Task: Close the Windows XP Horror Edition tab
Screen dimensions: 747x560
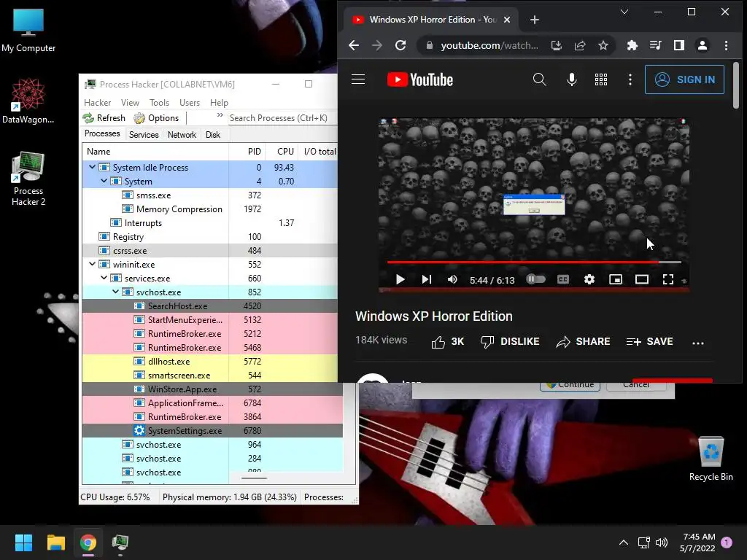Action: point(507,20)
